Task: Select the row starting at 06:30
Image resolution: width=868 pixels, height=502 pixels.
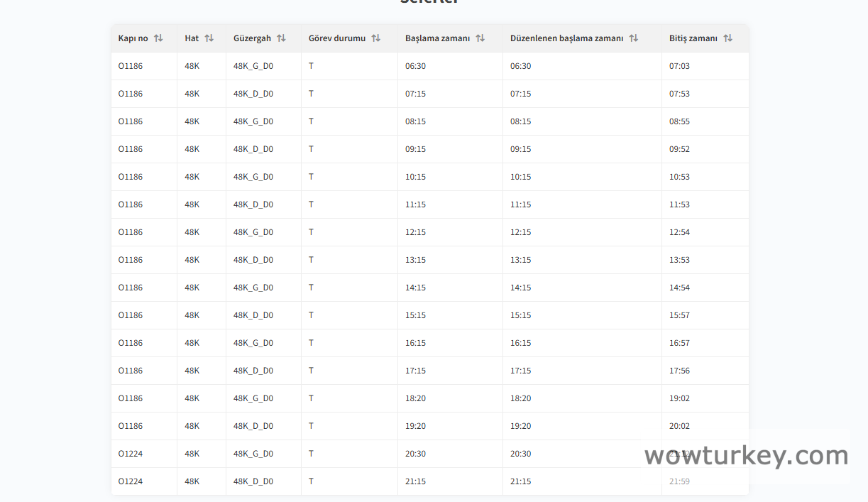Action: 415,66
